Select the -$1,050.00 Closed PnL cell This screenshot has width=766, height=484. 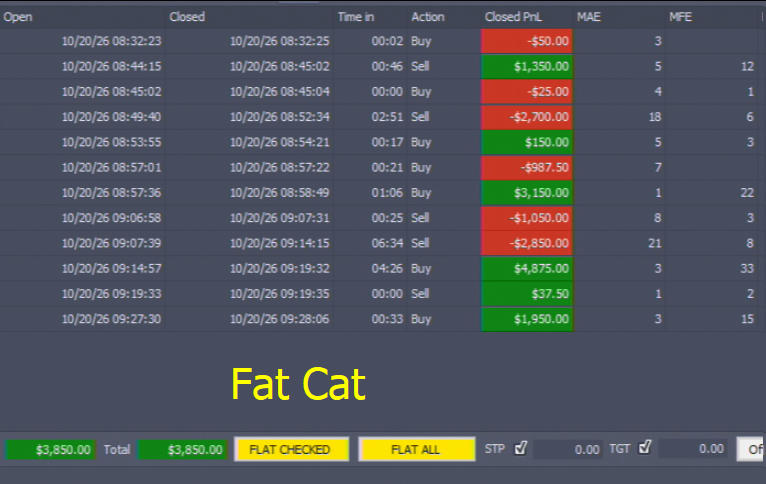(x=527, y=218)
